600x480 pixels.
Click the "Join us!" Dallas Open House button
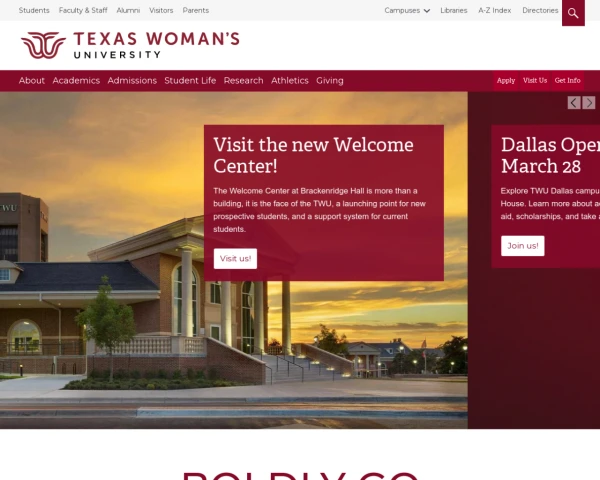coord(523,246)
